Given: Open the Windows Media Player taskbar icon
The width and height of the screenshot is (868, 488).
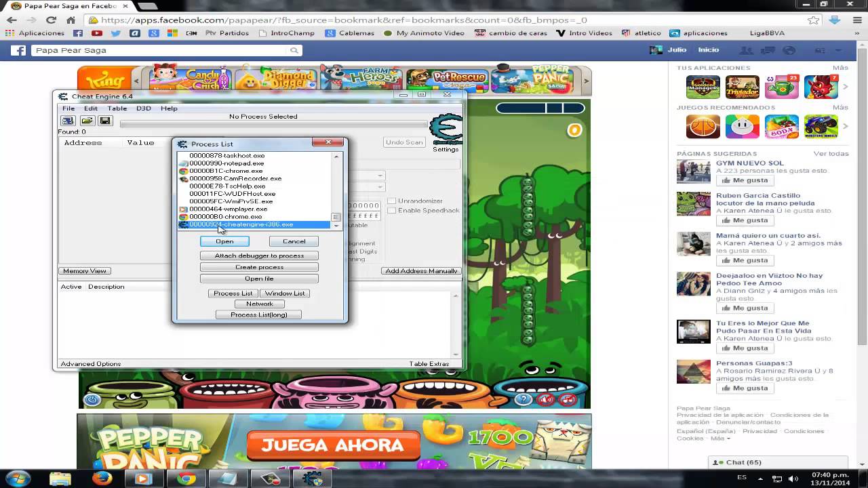Looking at the screenshot, I should pos(143,479).
